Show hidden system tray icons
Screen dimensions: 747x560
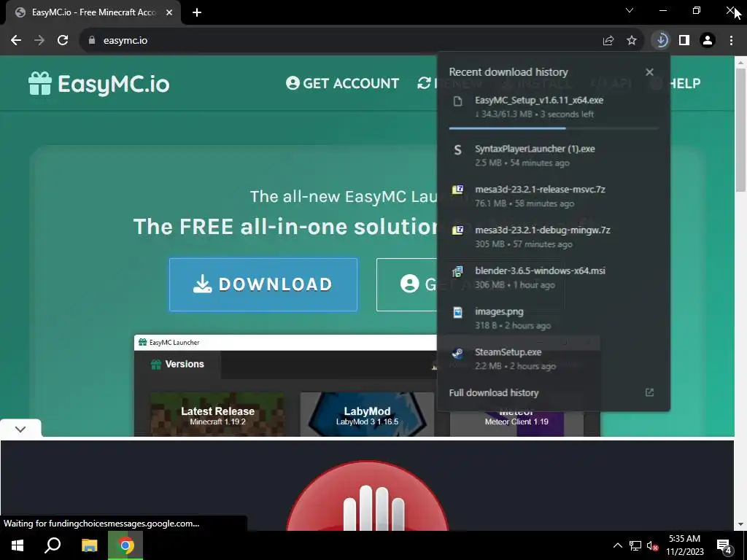(617, 545)
